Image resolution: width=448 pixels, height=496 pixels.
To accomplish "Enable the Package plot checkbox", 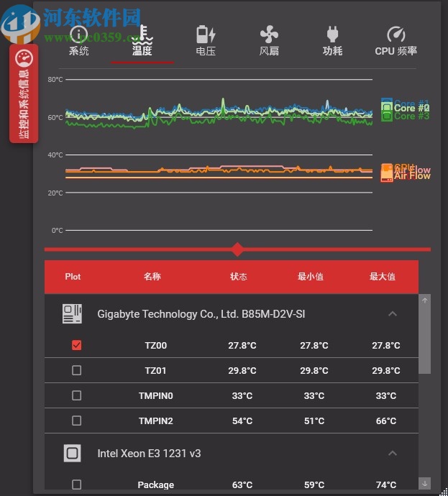I will [76, 484].
